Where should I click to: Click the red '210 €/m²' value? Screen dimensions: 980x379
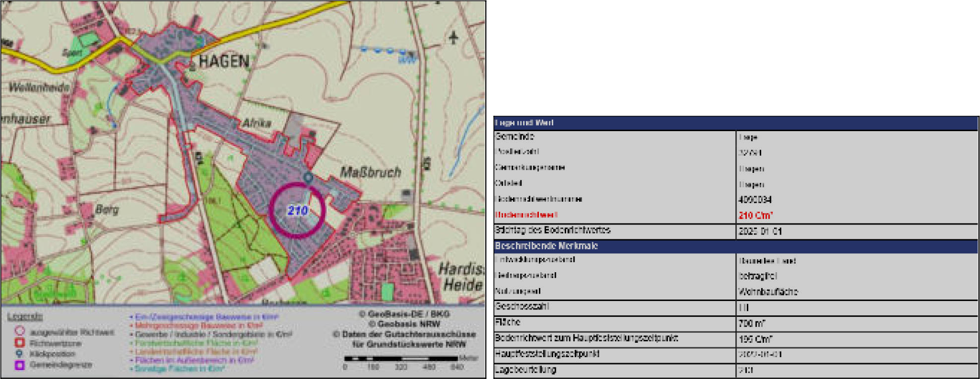[x=755, y=215]
